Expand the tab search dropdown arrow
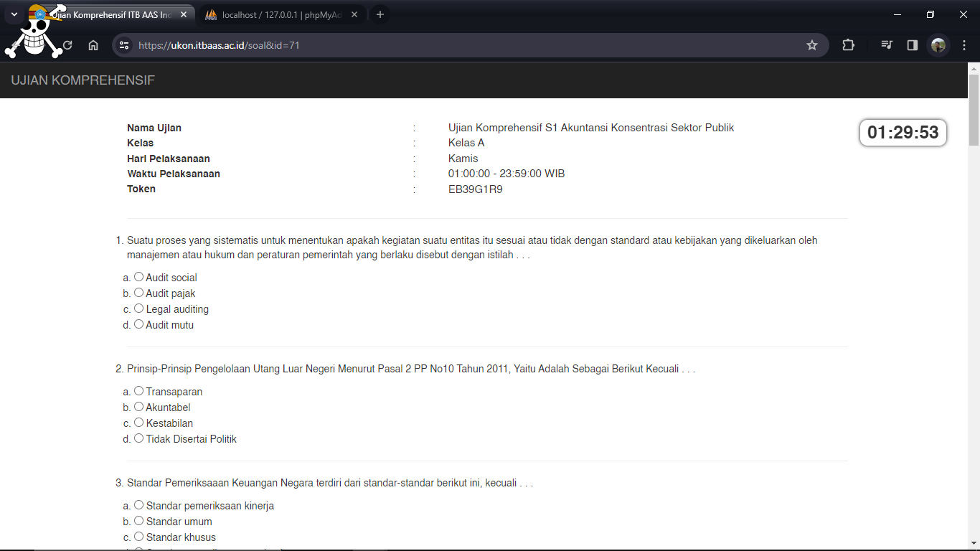 click(x=14, y=14)
